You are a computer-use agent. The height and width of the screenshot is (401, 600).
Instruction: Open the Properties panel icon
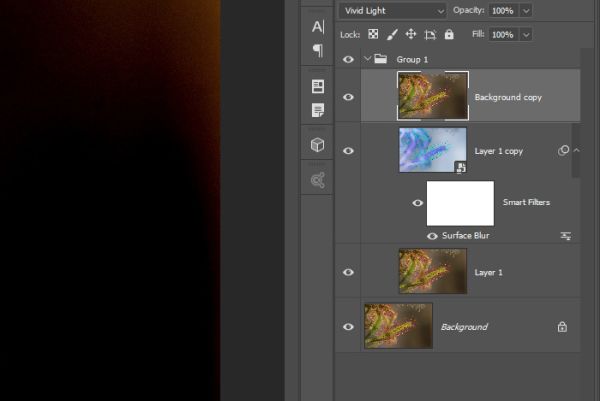tap(318, 86)
